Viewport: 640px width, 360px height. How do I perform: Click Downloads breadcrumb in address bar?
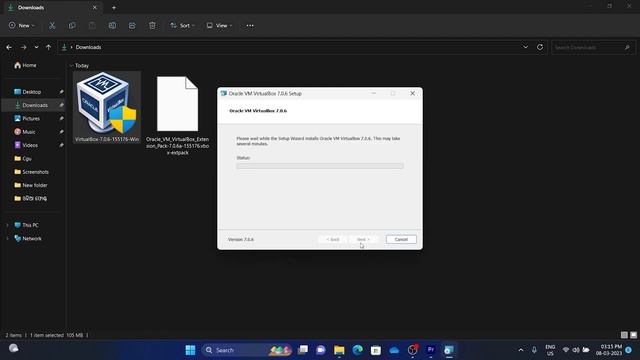point(88,47)
